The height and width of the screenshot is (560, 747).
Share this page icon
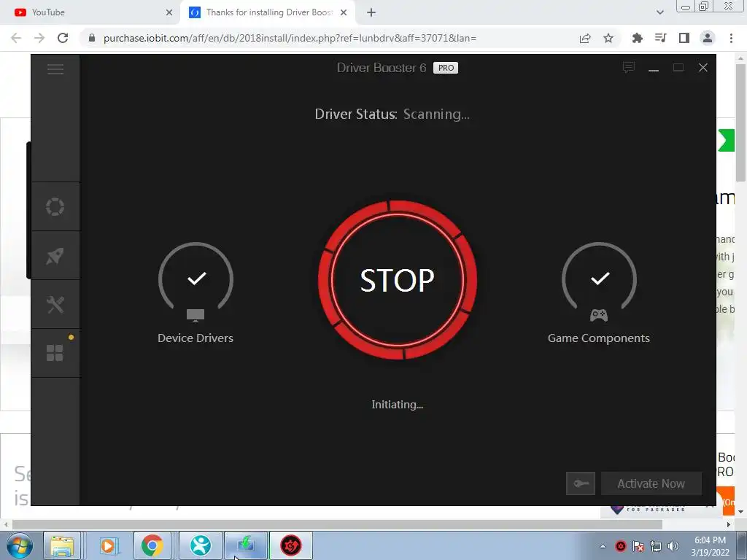point(585,38)
